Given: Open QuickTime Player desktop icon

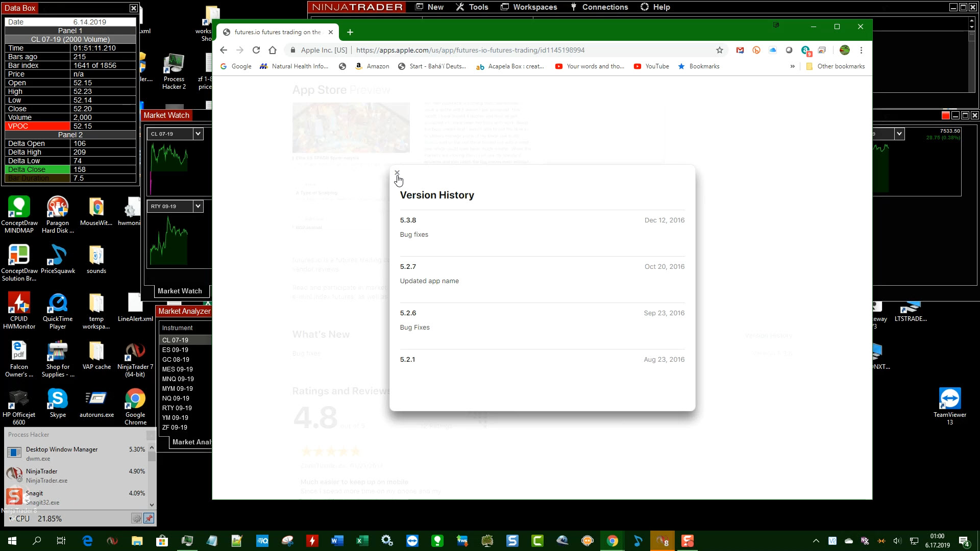Looking at the screenshot, I should click(58, 311).
